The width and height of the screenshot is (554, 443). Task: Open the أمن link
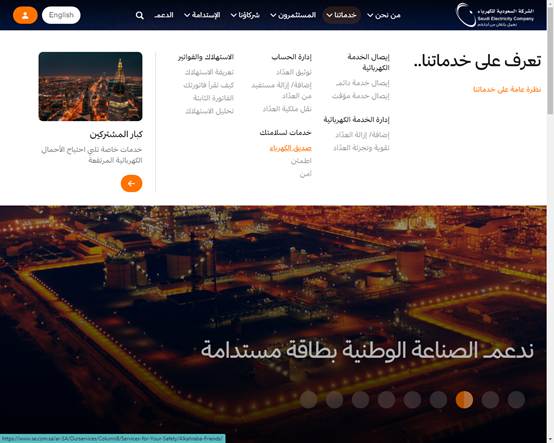[306, 174]
